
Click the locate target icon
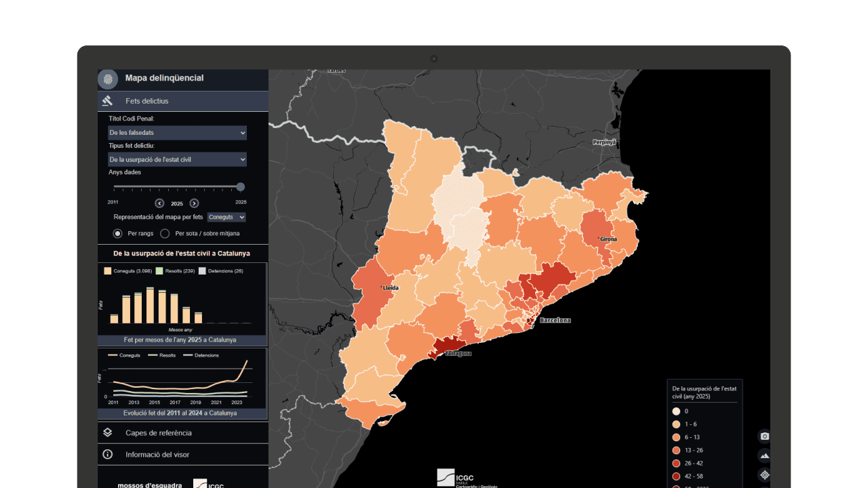tap(764, 474)
